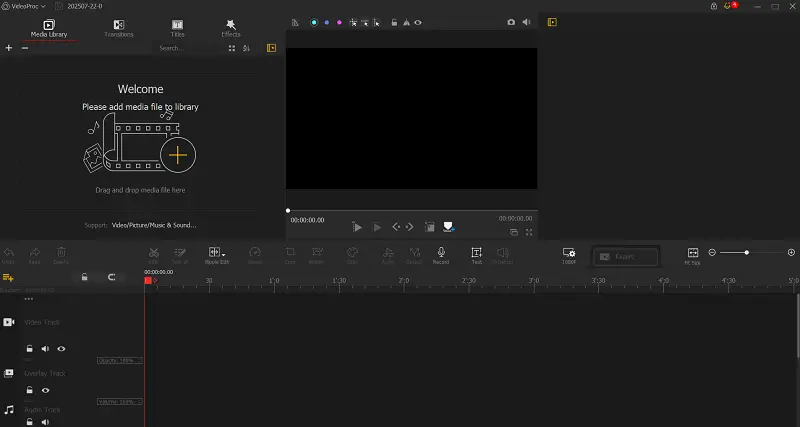
Task: Click the Record microphone tool
Action: [440, 255]
